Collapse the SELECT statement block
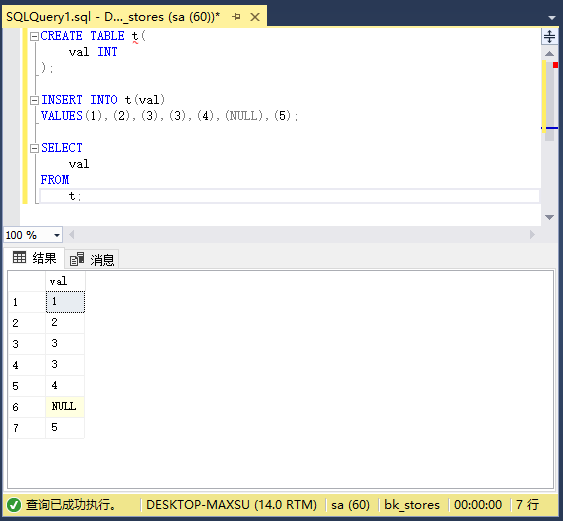 pos(34,148)
